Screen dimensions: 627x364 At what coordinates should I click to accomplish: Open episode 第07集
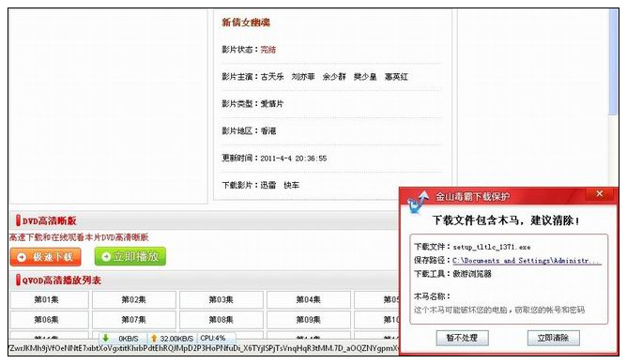(x=134, y=320)
